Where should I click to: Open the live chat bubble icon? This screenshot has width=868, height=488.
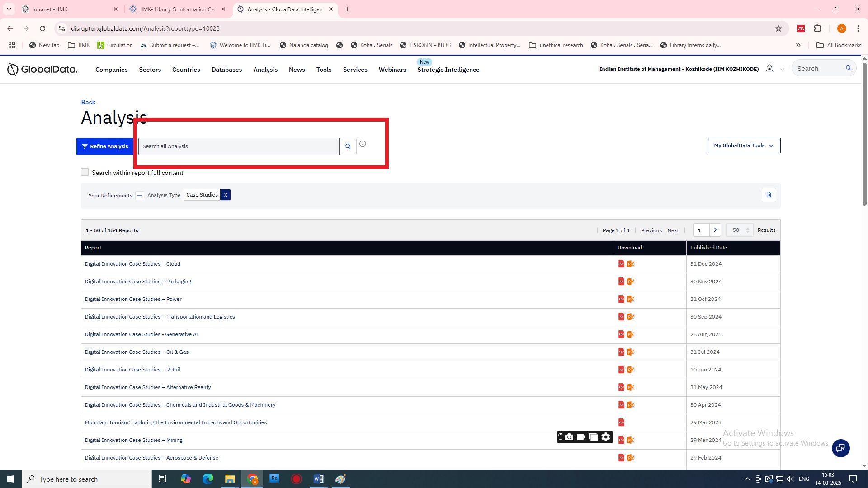[840, 448]
